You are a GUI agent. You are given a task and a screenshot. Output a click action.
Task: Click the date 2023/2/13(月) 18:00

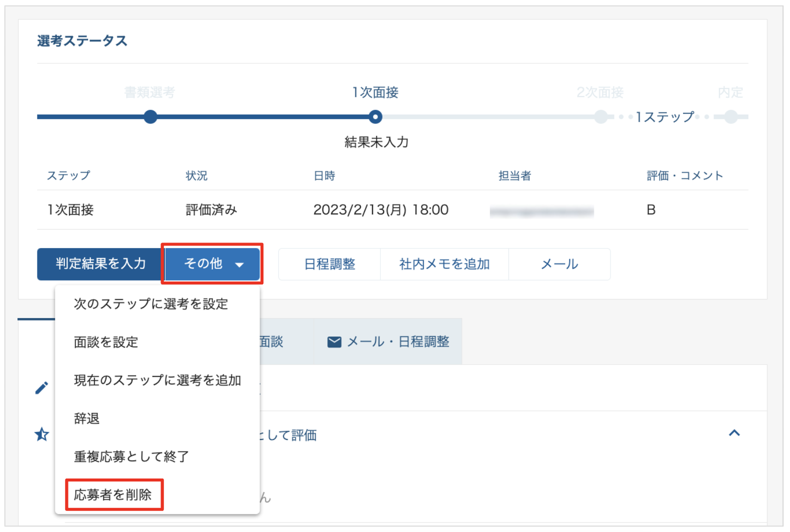(381, 209)
